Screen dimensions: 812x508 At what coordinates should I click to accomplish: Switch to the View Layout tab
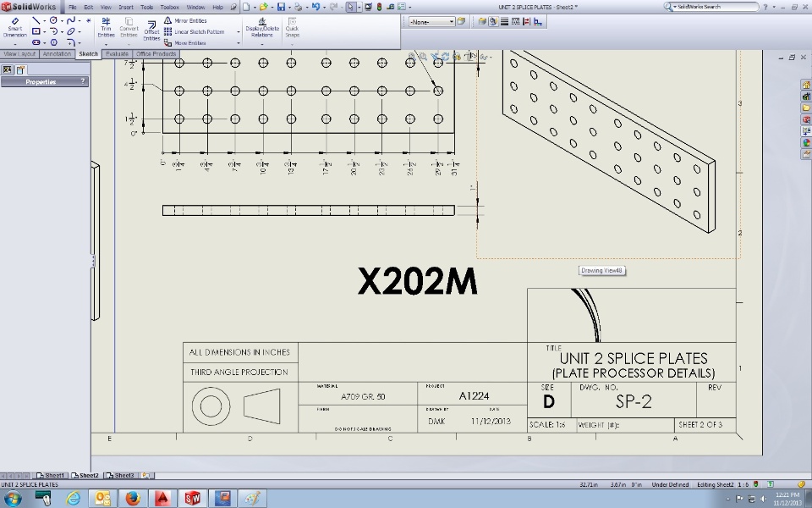[x=19, y=54]
